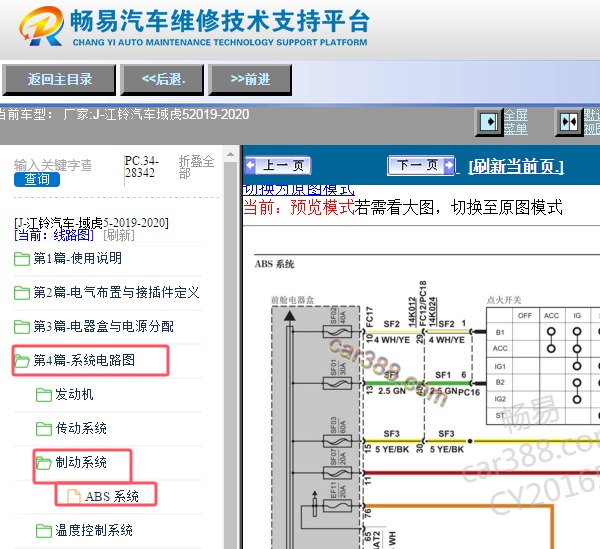The height and width of the screenshot is (549, 600).
Task: Click folder icon beside 第2篇-电气布置与接插件定义
Action: click(21, 293)
